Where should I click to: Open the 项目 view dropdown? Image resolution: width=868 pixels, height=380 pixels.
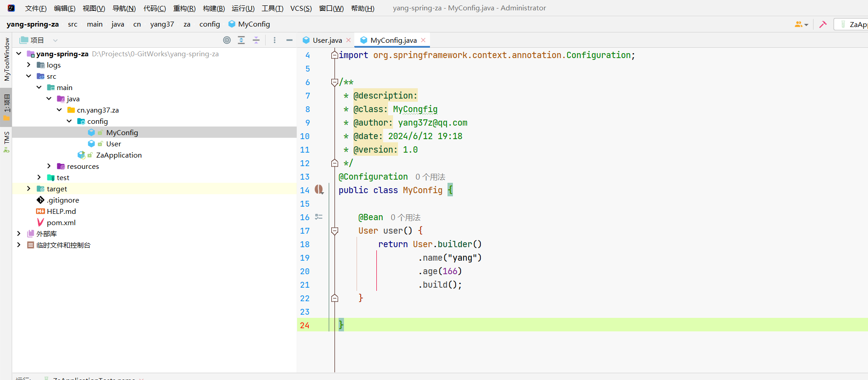point(55,40)
